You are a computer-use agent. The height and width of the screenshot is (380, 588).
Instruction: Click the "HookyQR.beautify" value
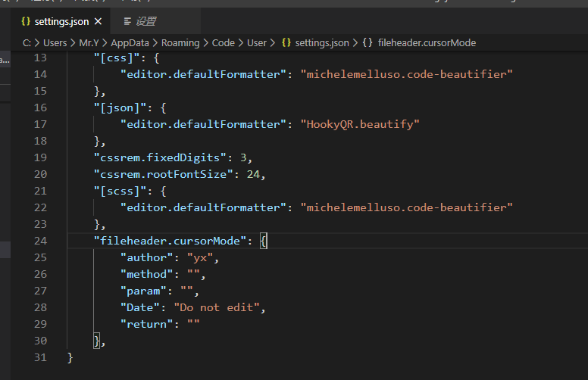(x=360, y=124)
